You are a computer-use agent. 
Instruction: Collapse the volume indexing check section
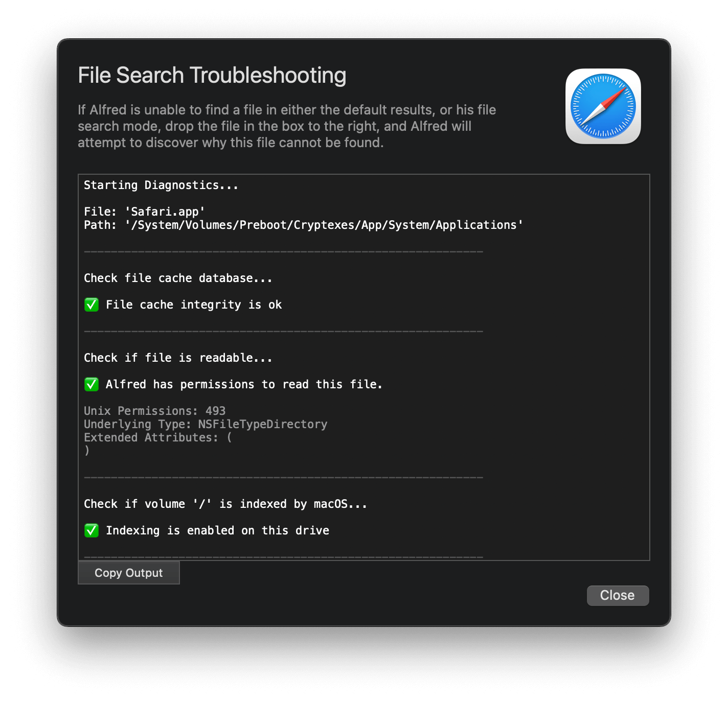point(225,504)
